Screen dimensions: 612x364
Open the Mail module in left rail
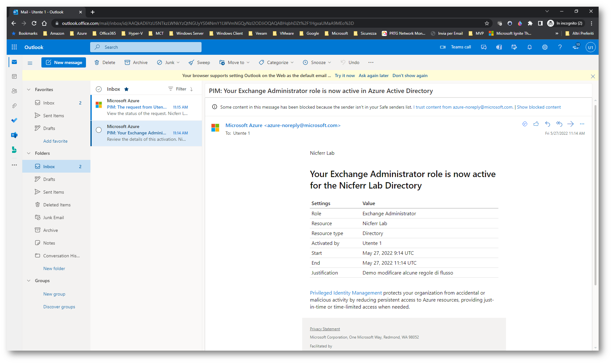(x=14, y=62)
